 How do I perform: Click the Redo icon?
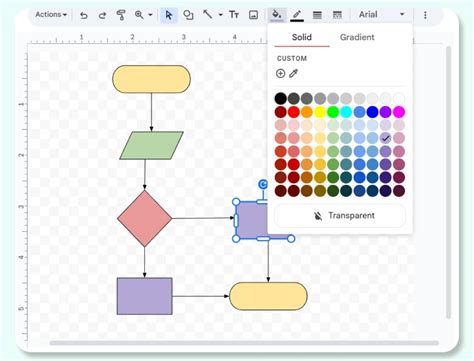[102, 15]
